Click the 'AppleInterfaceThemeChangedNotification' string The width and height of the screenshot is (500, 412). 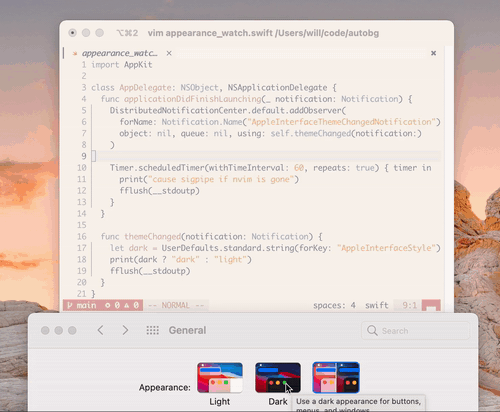click(341, 122)
